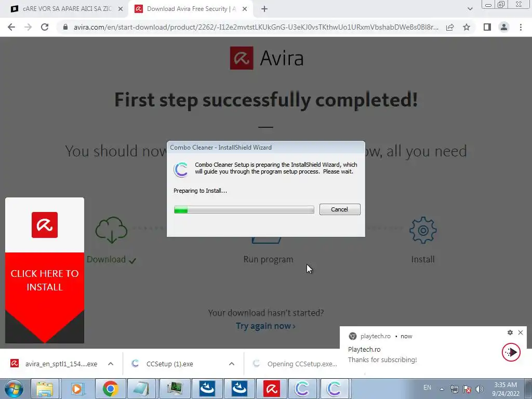
Task: Open the Windows Start menu
Action: click(x=14, y=389)
